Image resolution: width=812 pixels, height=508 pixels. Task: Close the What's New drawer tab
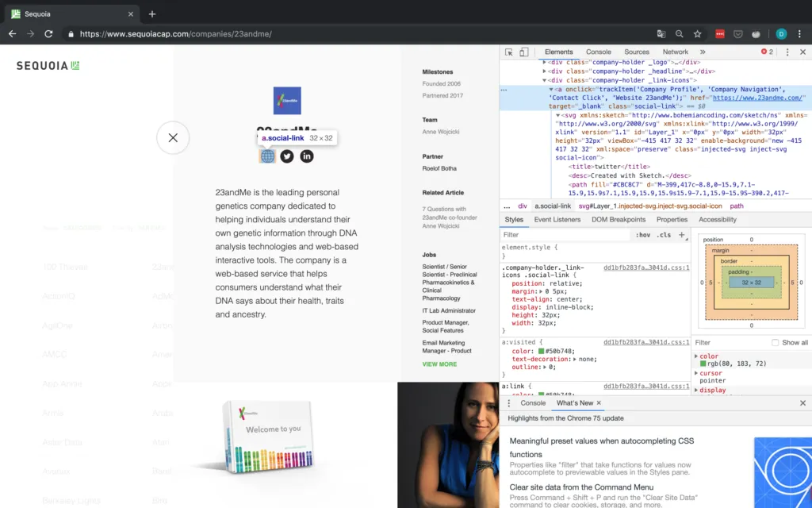click(599, 402)
